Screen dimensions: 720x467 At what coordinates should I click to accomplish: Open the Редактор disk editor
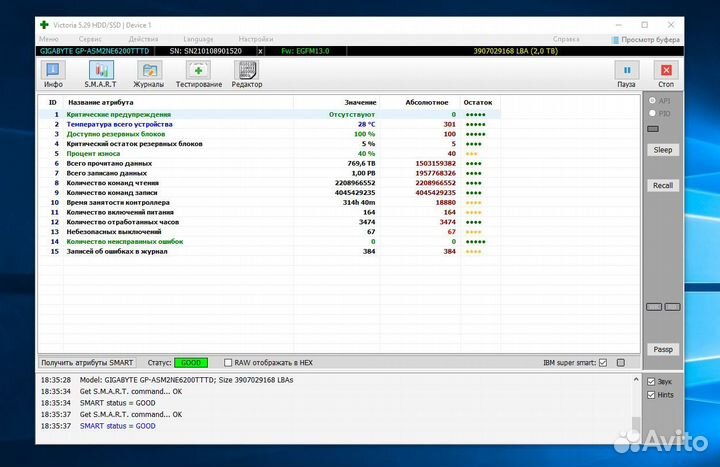[247, 74]
